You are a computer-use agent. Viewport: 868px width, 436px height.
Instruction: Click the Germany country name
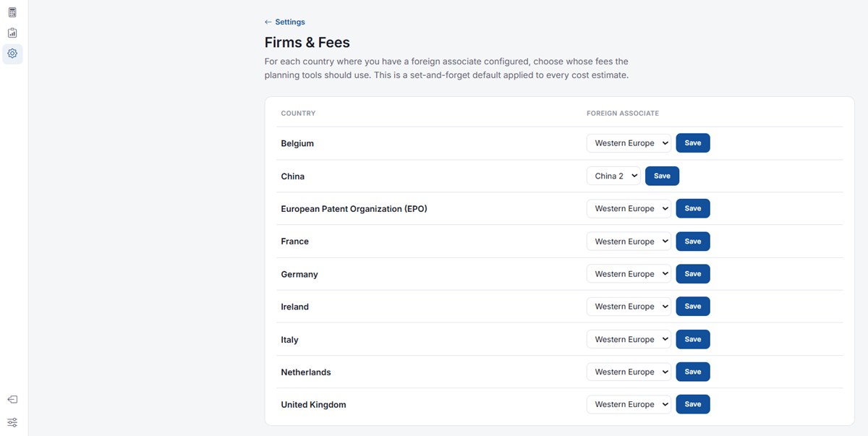[x=299, y=274]
